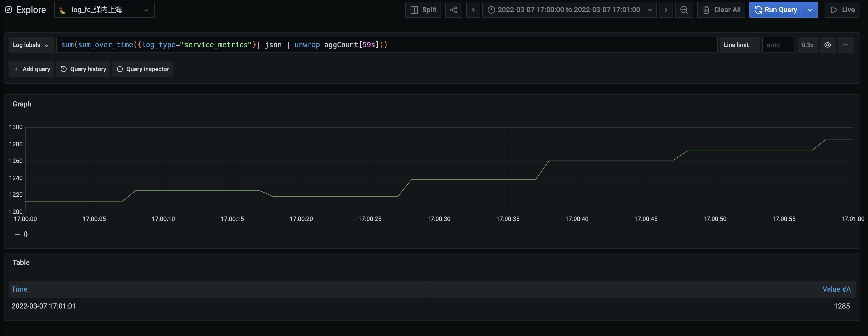Click Clear All trash button
The image size is (868, 336).
point(721,10)
